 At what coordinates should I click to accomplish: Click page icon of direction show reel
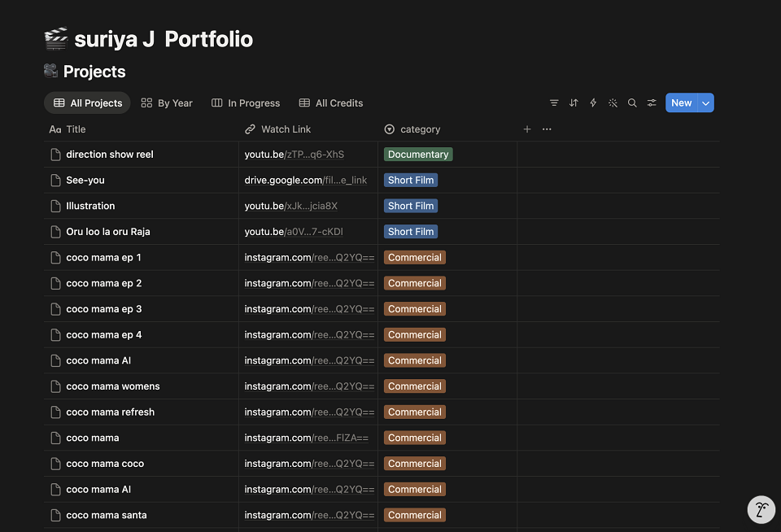tap(56, 155)
